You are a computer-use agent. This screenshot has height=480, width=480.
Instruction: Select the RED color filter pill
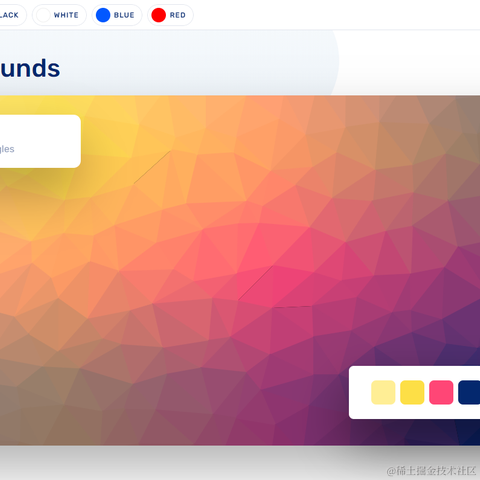click(x=170, y=15)
